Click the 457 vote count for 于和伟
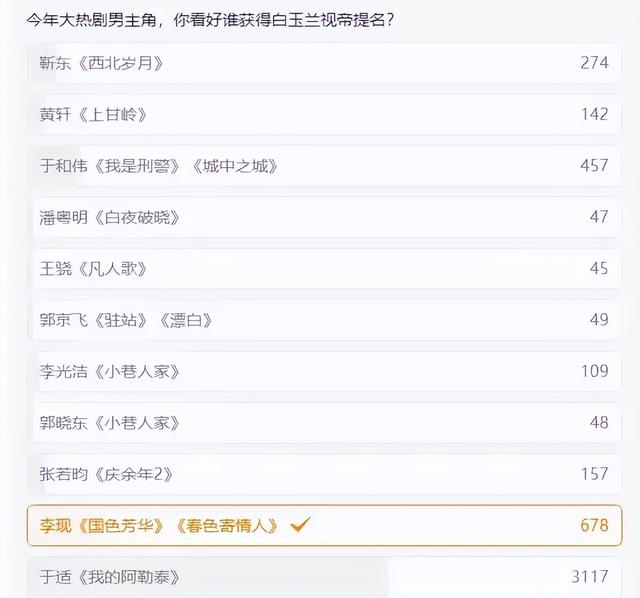Image resolution: width=640 pixels, height=598 pixels. point(594,165)
